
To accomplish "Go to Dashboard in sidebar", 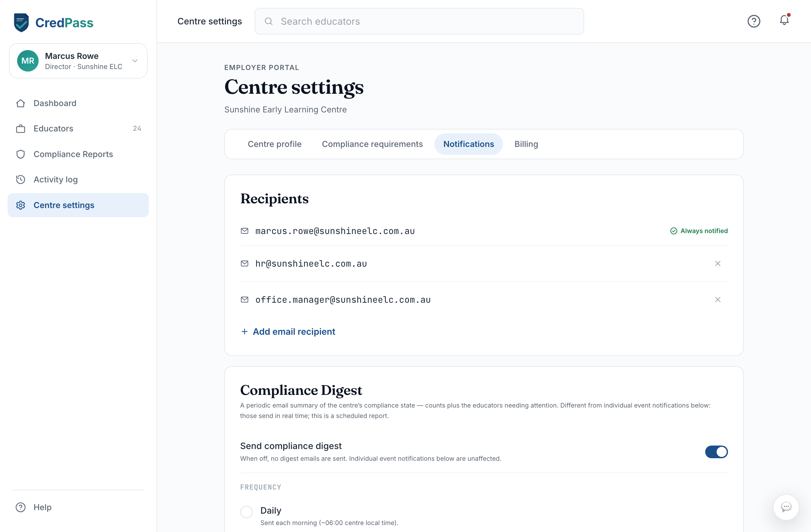I will click(x=78, y=103).
